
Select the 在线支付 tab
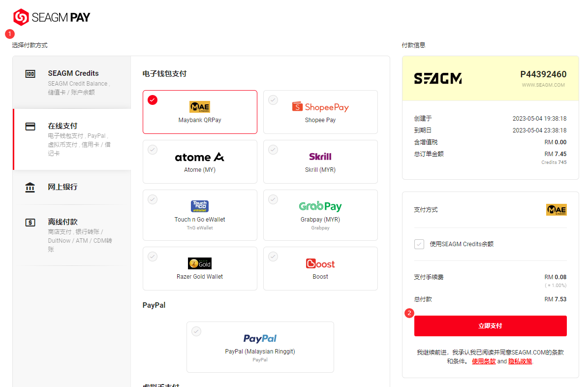(x=72, y=139)
